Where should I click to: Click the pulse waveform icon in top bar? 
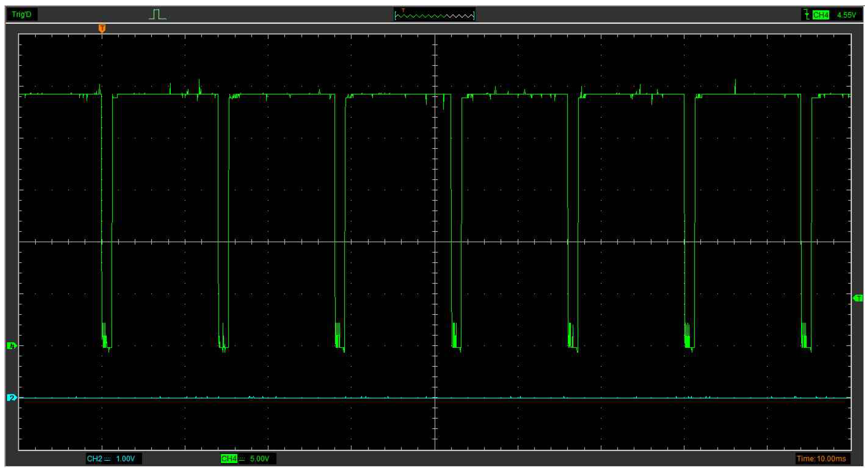tap(158, 14)
